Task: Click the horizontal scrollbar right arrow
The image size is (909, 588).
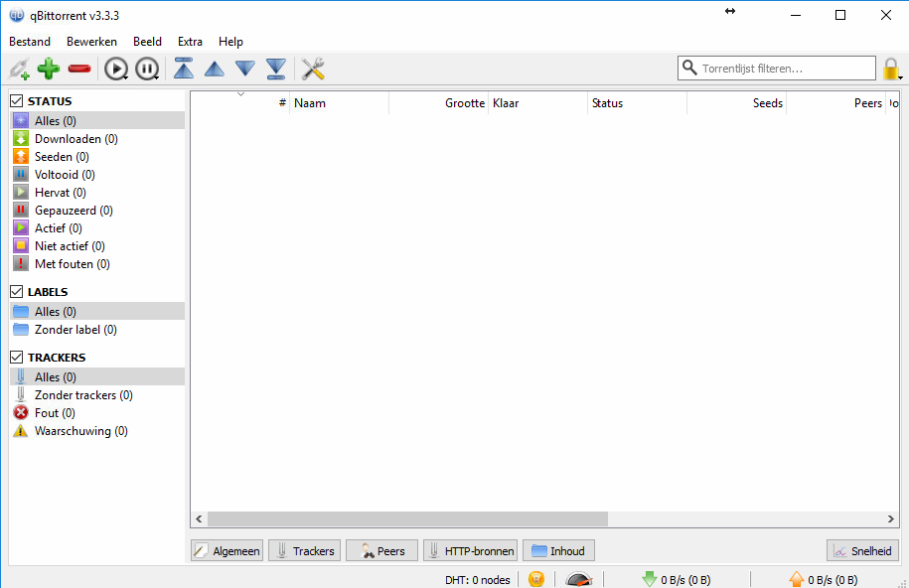Action: click(x=891, y=519)
